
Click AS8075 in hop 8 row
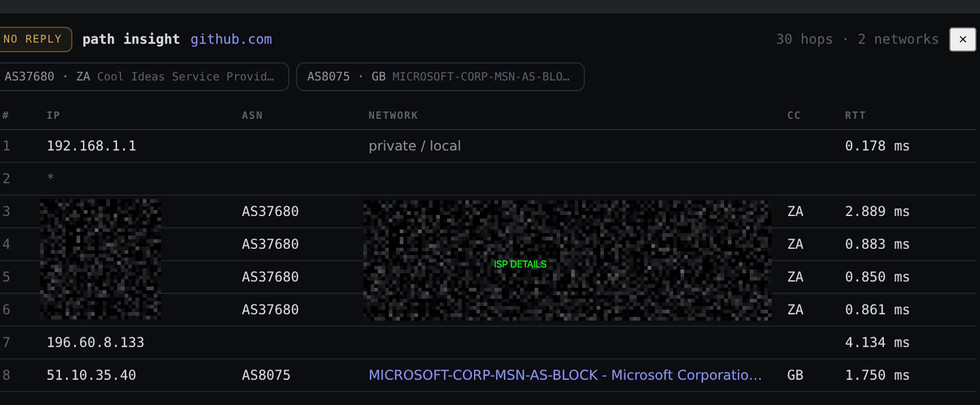pyautogui.click(x=266, y=375)
